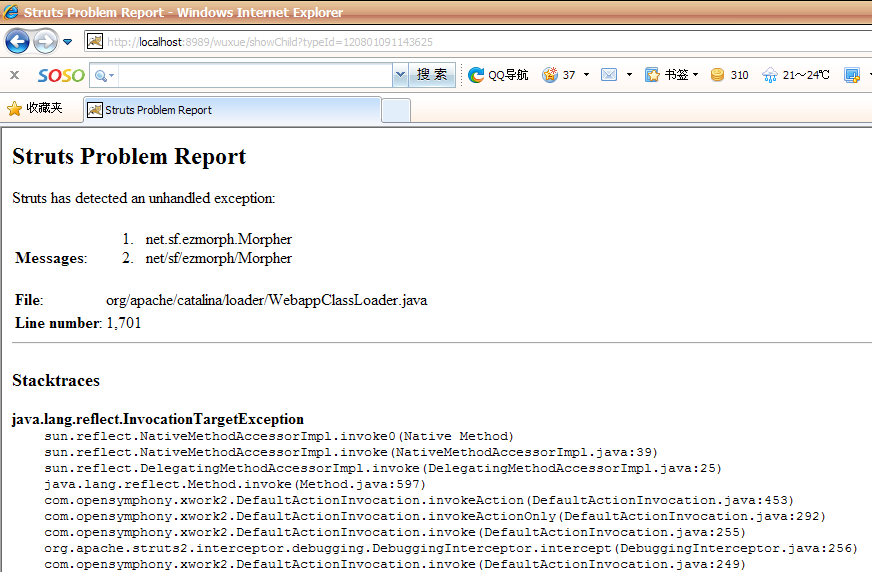This screenshot has width=872, height=572.
Task: Click the DefaultActionInvocation.java:453 stack line
Action: (x=419, y=501)
